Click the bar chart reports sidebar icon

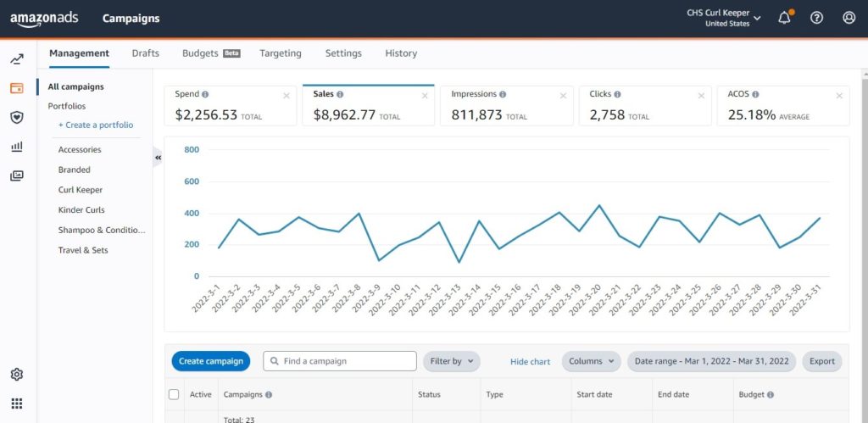[17, 147]
